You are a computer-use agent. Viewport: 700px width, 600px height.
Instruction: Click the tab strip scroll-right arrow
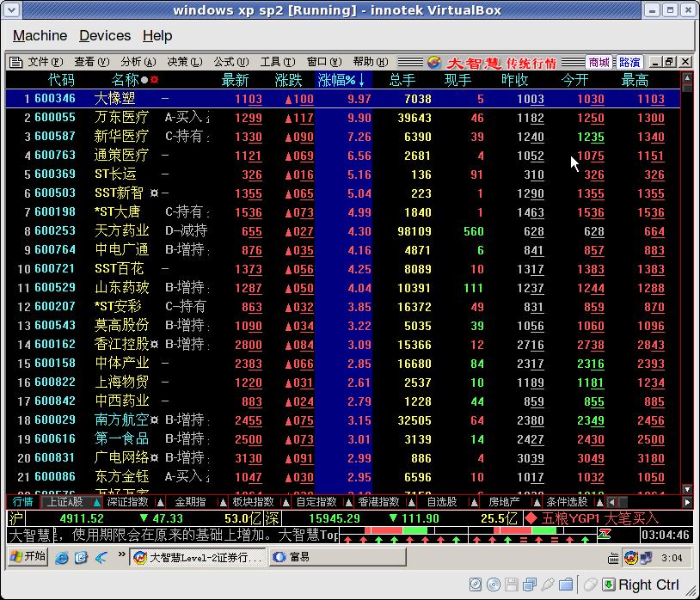687,502
